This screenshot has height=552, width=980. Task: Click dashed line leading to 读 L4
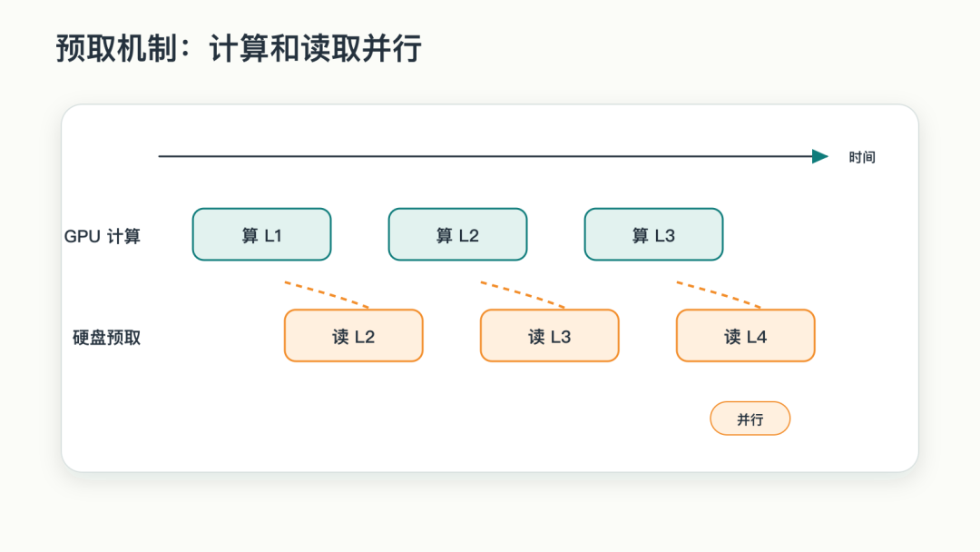(719, 294)
